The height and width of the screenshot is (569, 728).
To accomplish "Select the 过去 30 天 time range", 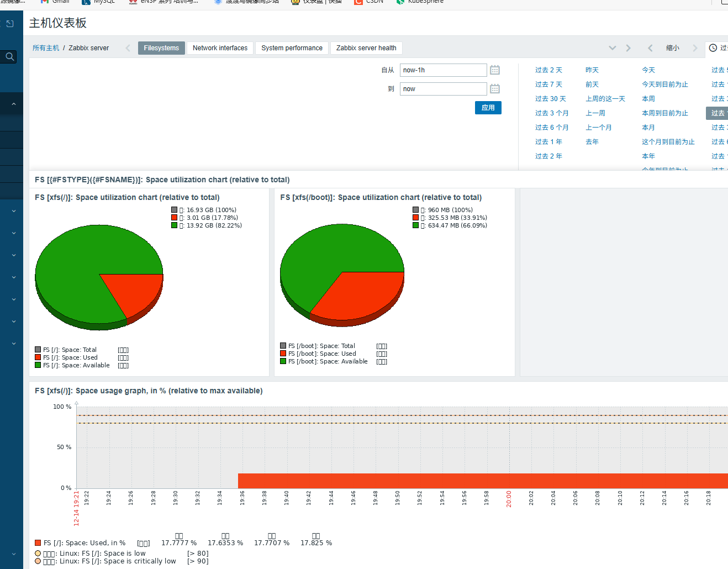I will pos(550,99).
